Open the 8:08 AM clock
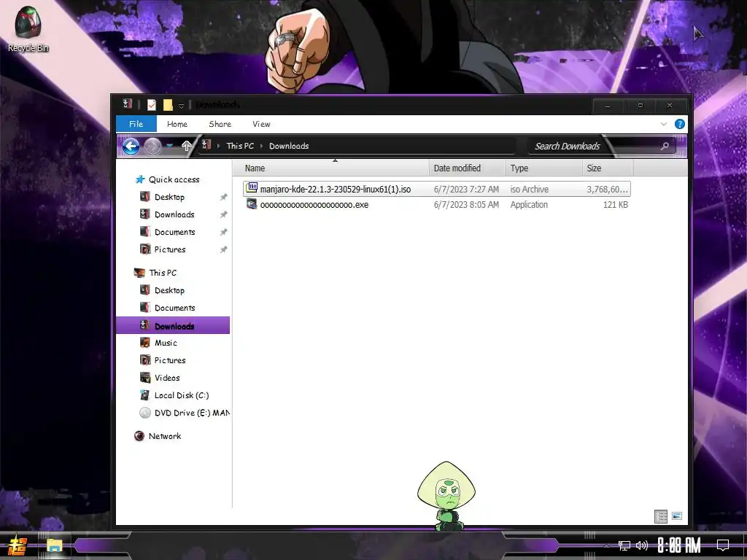 (x=679, y=545)
